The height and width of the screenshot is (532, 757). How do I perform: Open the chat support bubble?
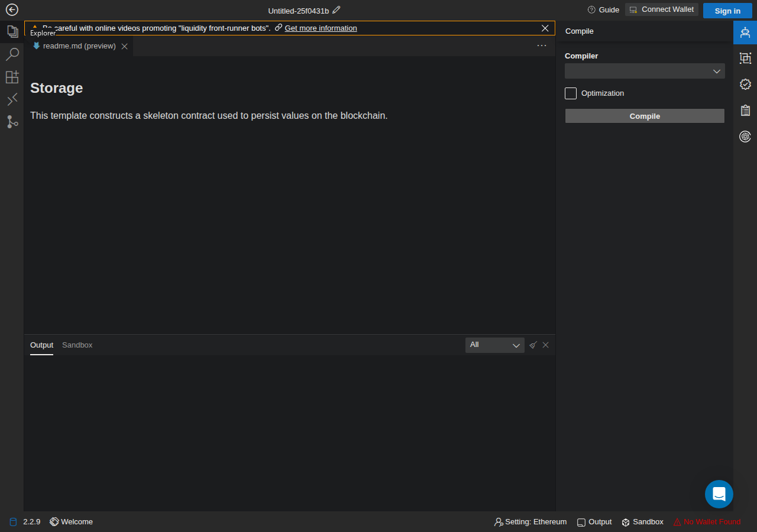(719, 494)
